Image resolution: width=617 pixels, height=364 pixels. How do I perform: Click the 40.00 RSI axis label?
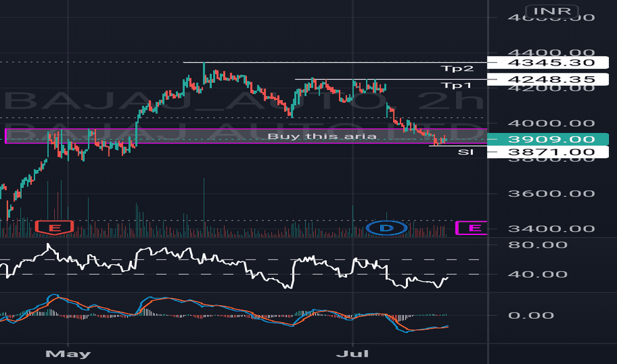tap(538, 274)
